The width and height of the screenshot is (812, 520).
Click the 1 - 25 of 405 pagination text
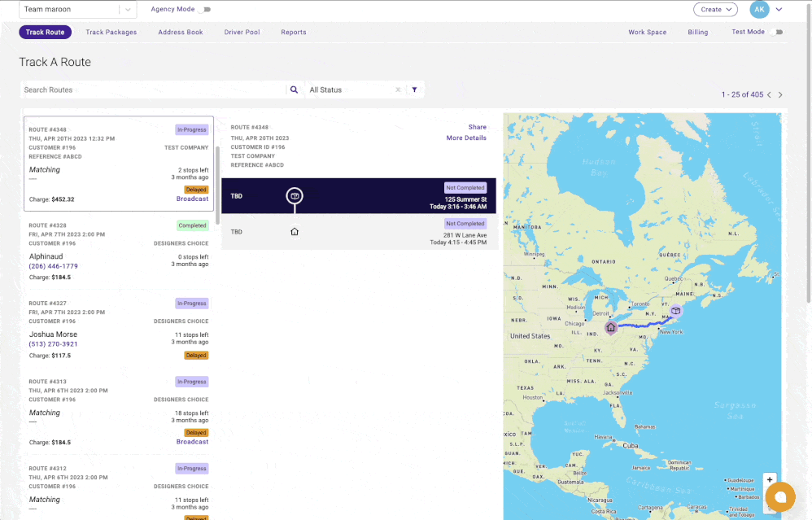coord(742,94)
